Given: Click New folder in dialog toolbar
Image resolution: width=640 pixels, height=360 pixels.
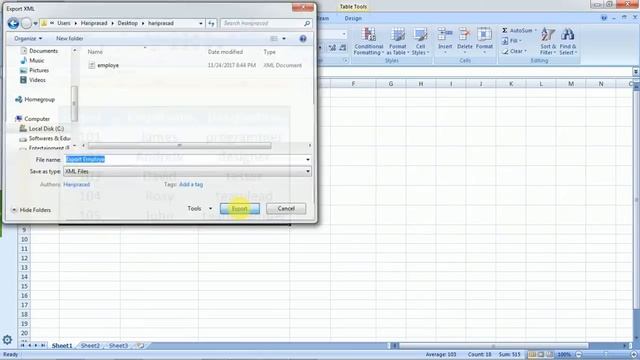Looking at the screenshot, I should [69, 39].
